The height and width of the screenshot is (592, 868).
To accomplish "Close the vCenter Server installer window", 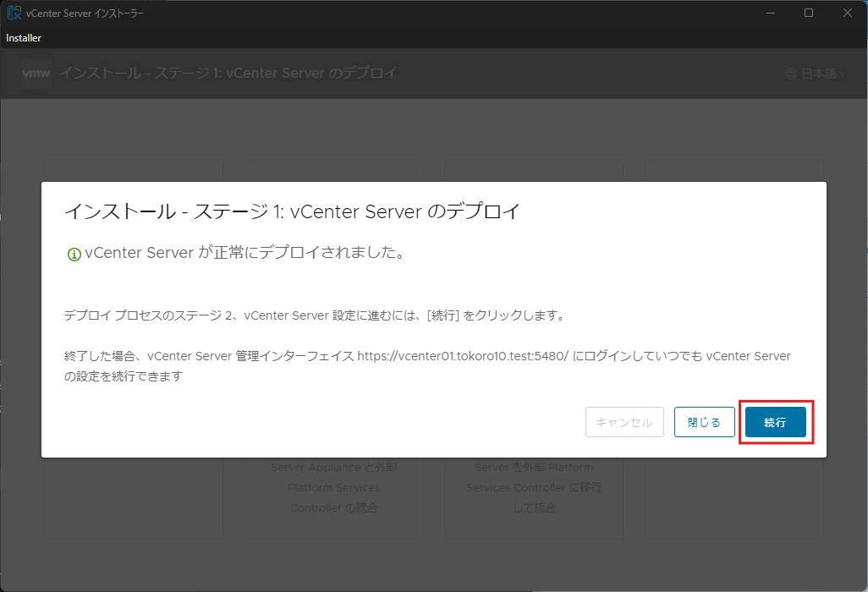I will (848, 14).
